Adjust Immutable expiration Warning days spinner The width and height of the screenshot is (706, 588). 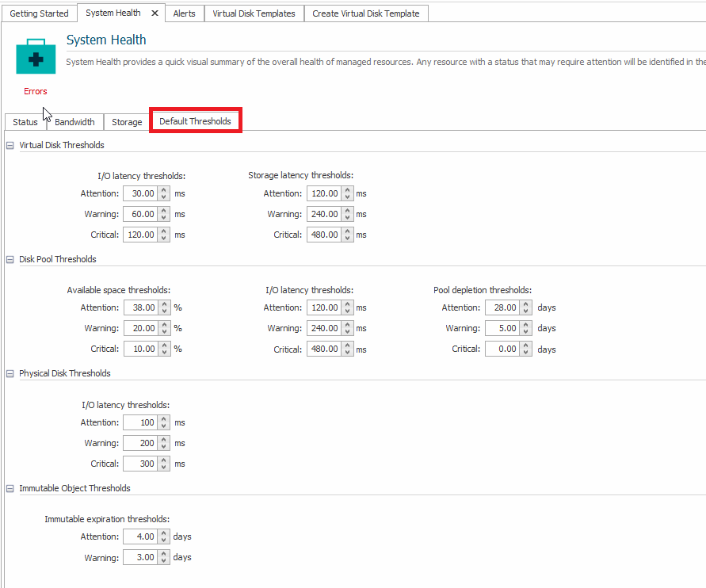click(x=164, y=557)
